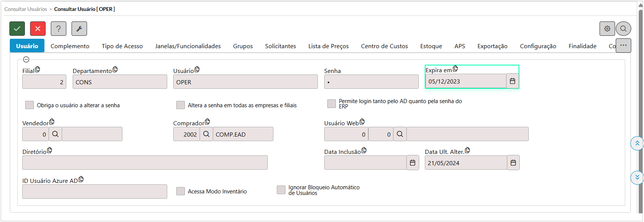
Task: Go back via Consultar Usuários breadcrumb link
Action: (x=26, y=9)
